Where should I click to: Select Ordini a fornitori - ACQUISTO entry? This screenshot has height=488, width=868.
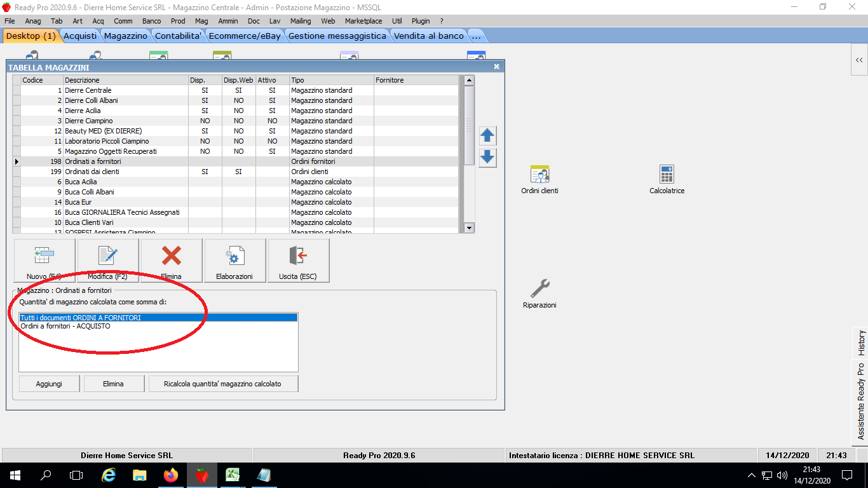click(158, 326)
